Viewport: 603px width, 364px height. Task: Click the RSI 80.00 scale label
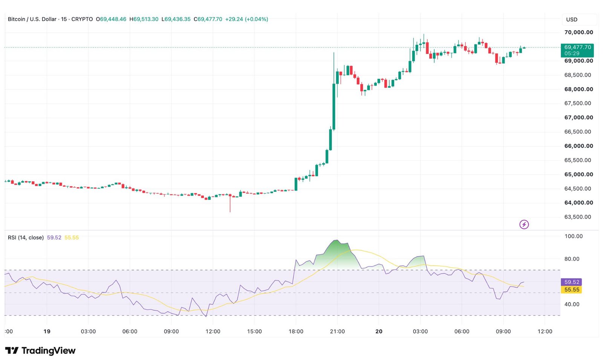click(572, 259)
